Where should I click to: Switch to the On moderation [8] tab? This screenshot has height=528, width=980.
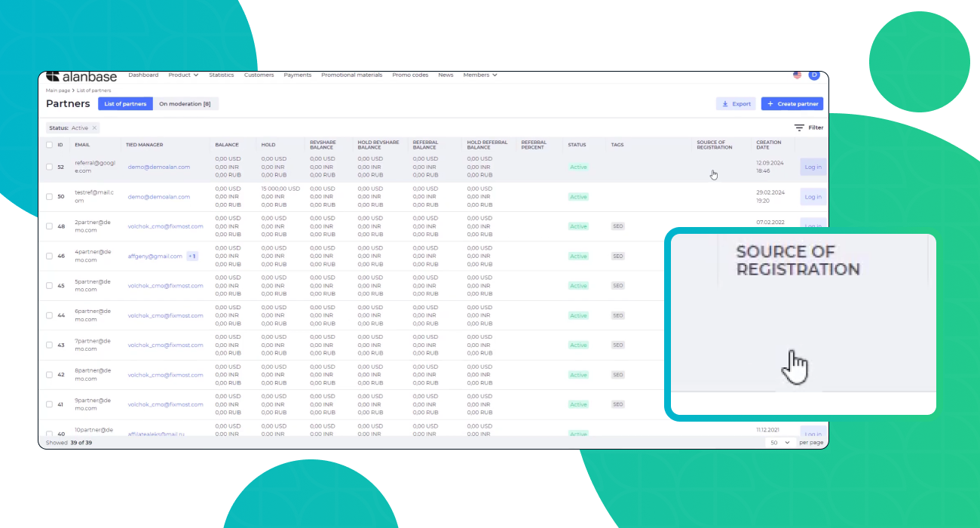185,104
